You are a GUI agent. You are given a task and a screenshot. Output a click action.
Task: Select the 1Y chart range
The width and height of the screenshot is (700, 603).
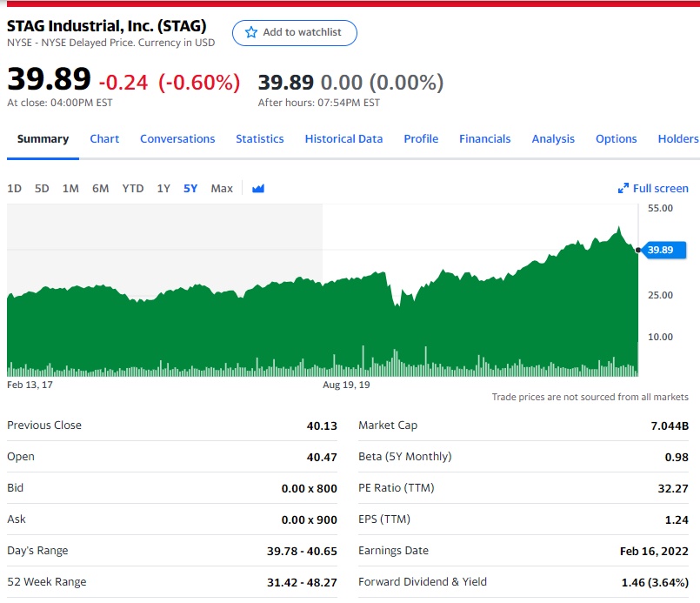click(163, 189)
